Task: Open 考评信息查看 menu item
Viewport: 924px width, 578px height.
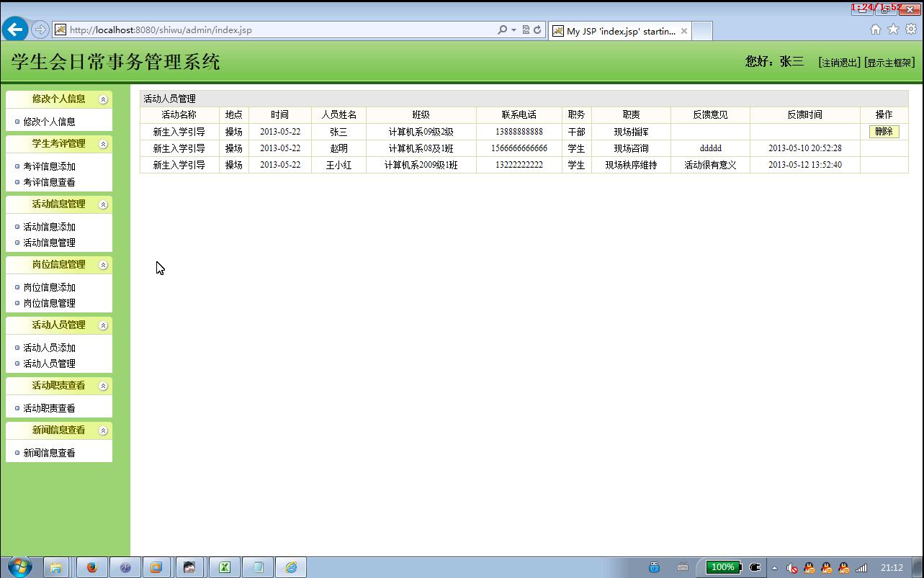Action: [x=49, y=182]
